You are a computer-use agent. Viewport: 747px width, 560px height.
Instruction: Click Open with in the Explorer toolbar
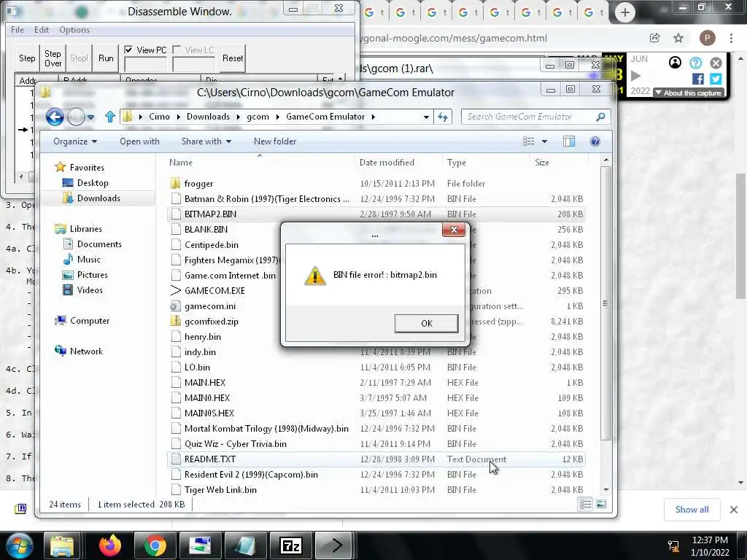(139, 141)
